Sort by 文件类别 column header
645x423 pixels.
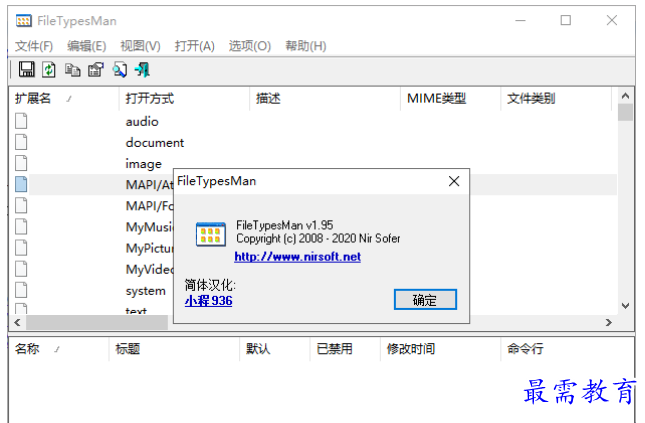pyautogui.click(x=556, y=98)
